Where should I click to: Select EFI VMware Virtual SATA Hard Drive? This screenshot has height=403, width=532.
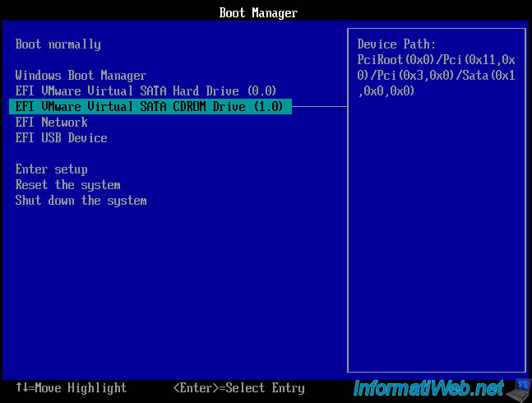146,91
